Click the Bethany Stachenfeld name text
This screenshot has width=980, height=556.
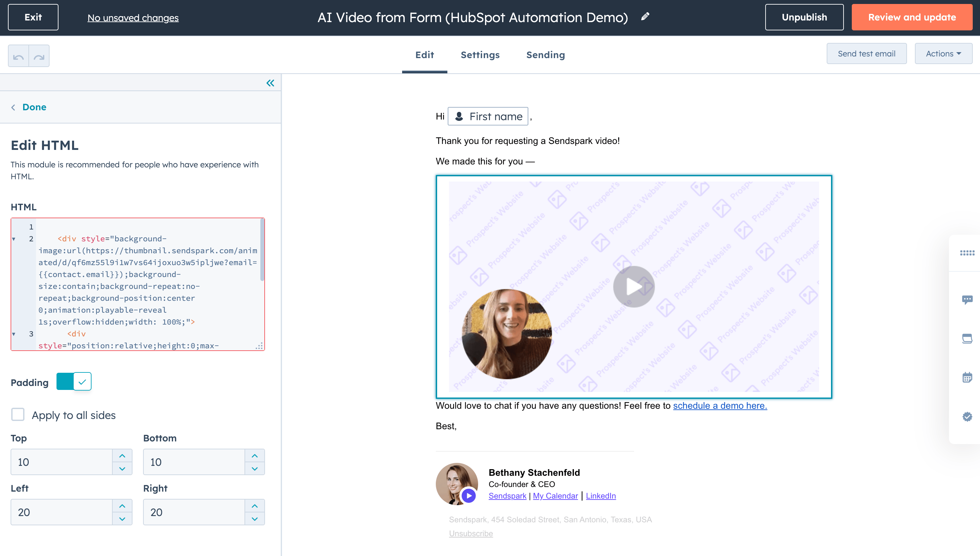click(x=534, y=473)
